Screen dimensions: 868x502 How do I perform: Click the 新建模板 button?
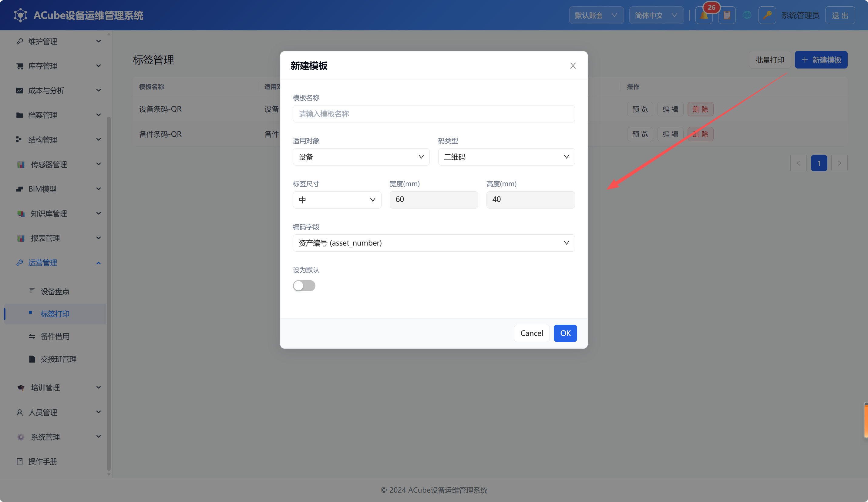coord(821,60)
